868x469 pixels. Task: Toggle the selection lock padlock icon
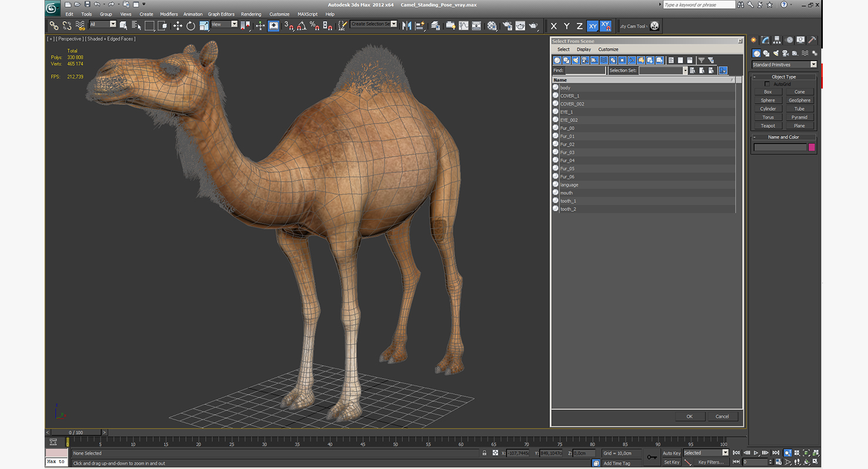[x=484, y=453]
